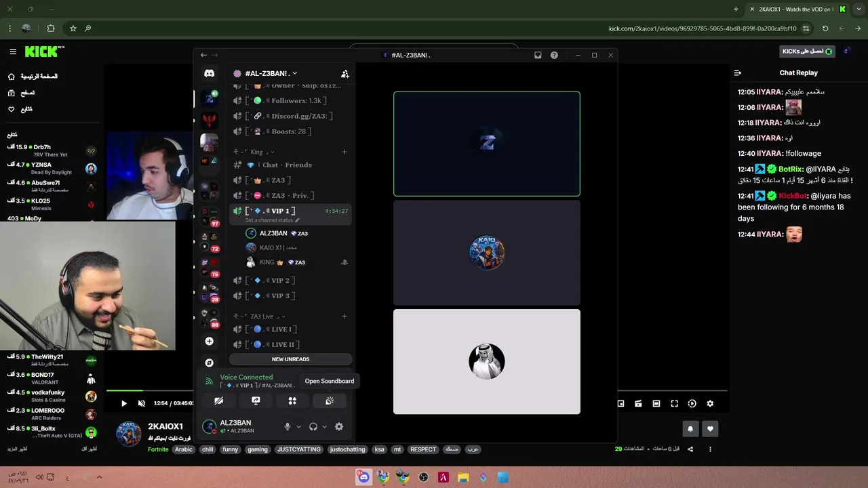The image size is (868, 488).
Task: Join the ZA3 · Priv. voice channel
Action: tap(290, 195)
